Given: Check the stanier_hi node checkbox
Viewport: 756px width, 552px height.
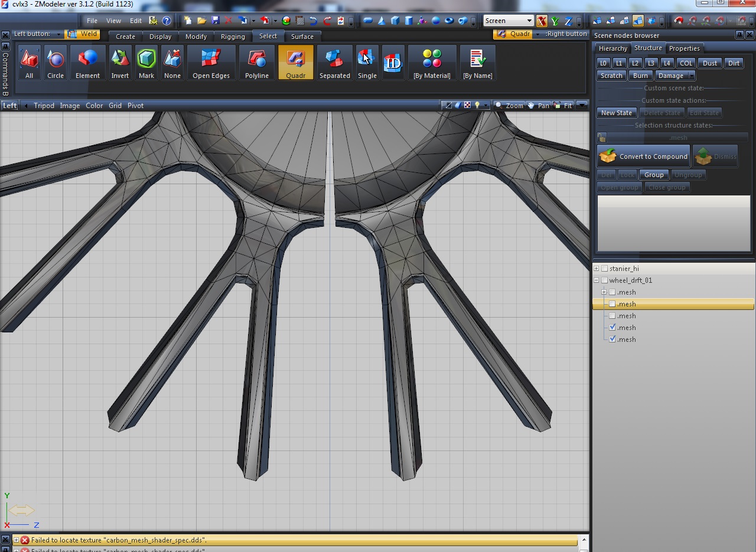Looking at the screenshot, I should tap(604, 269).
